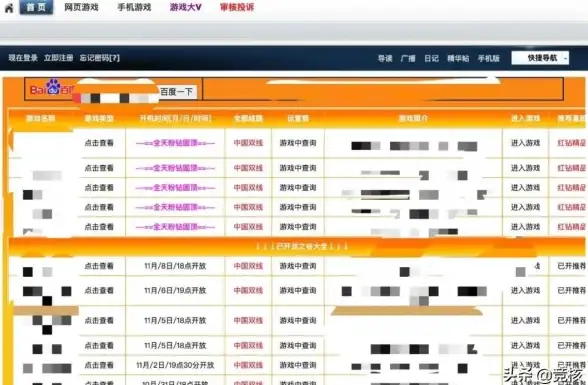Image resolution: width=588 pixels, height=385 pixels.
Task: Open the 广播 link
Action: pos(408,58)
